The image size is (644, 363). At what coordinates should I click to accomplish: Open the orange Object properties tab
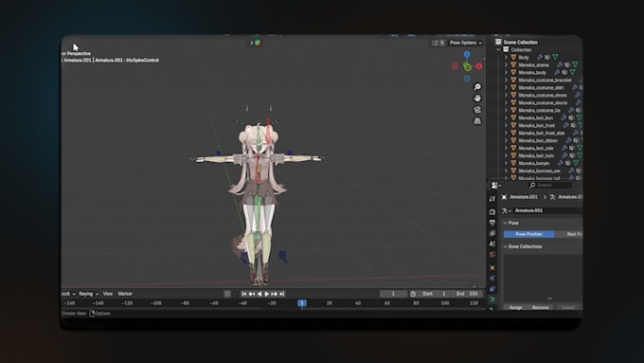point(492,267)
